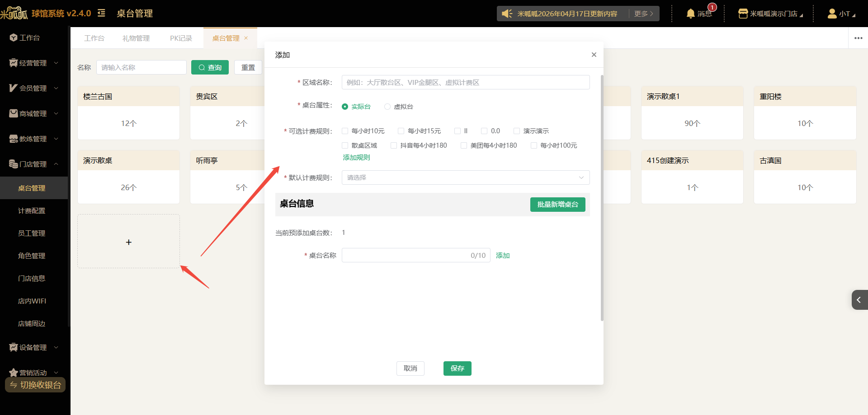
Task: Check the ll billing rule
Action: (x=458, y=131)
